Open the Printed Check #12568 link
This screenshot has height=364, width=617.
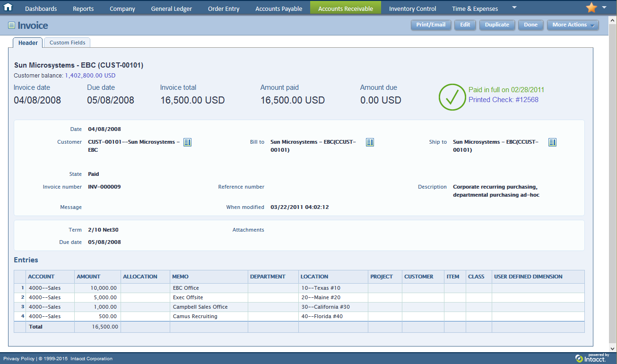[x=503, y=100]
